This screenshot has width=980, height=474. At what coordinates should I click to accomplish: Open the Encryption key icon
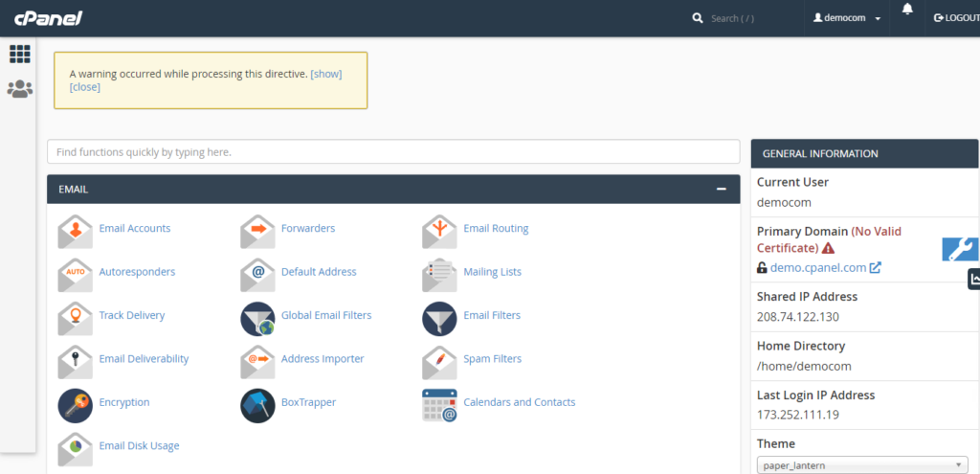click(75, 406)
